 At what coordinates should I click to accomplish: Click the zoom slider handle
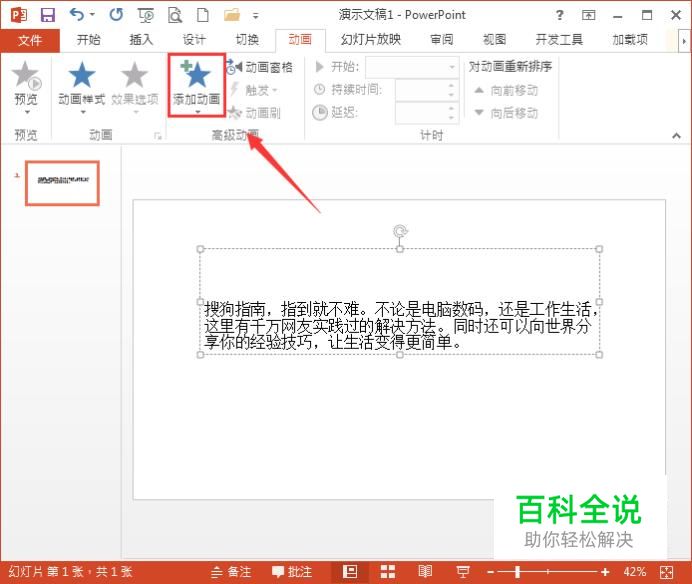(517, 573)
